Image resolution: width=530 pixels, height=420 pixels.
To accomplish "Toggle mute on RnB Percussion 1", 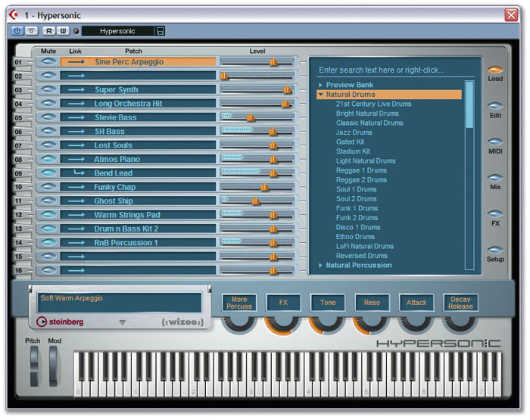I will point(48,242).
